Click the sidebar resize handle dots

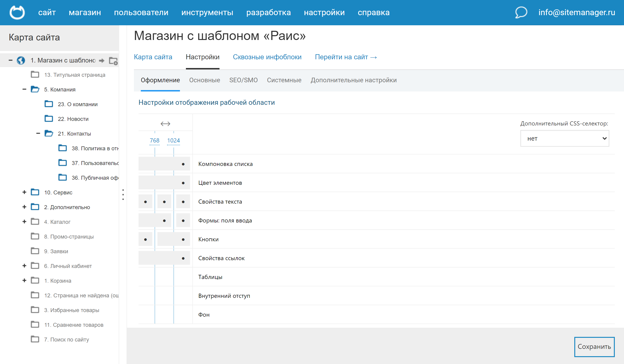tap(123, 195)
